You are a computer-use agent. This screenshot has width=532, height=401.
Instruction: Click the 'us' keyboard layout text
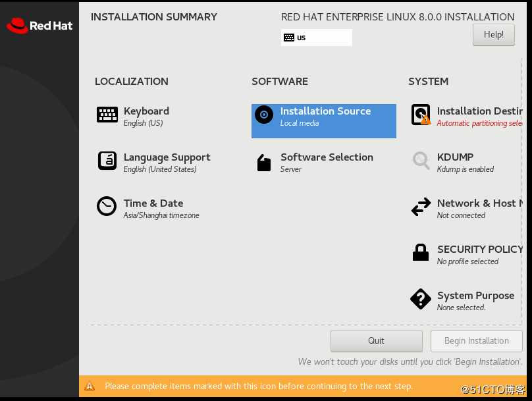pos(302,38)
